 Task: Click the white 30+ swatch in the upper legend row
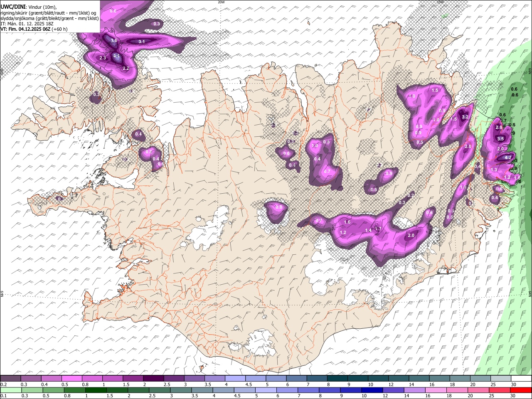521,378
